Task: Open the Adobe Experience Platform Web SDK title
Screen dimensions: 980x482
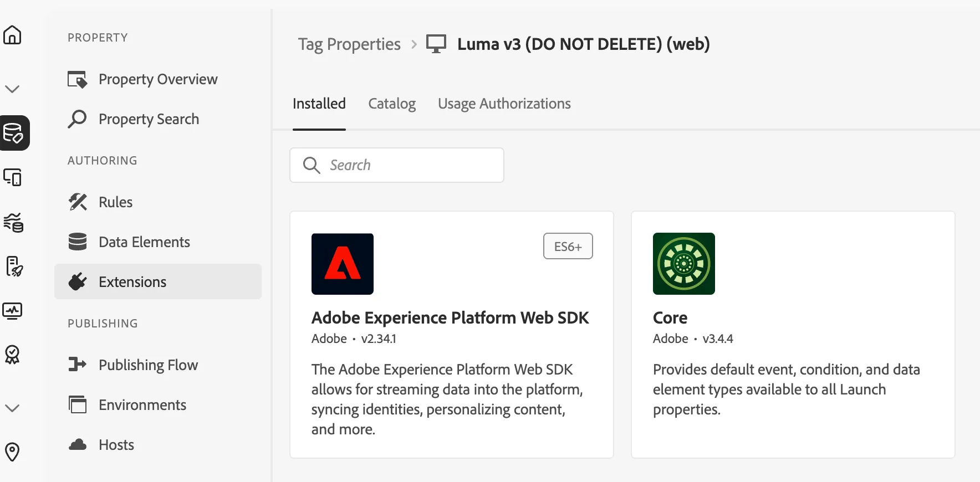Action: pyautogui.click(x=450, y=317)
